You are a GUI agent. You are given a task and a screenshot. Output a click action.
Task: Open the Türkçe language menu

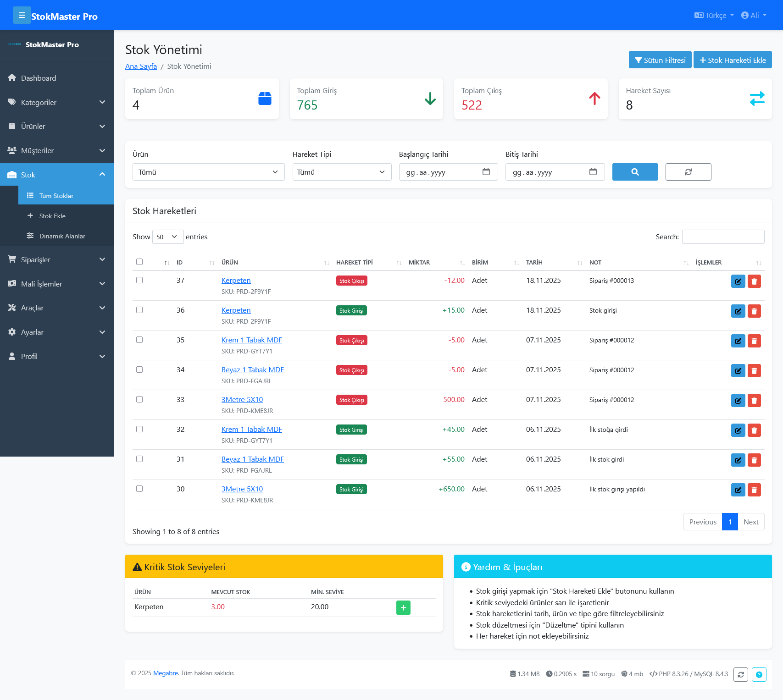click(x=714, y=15)
